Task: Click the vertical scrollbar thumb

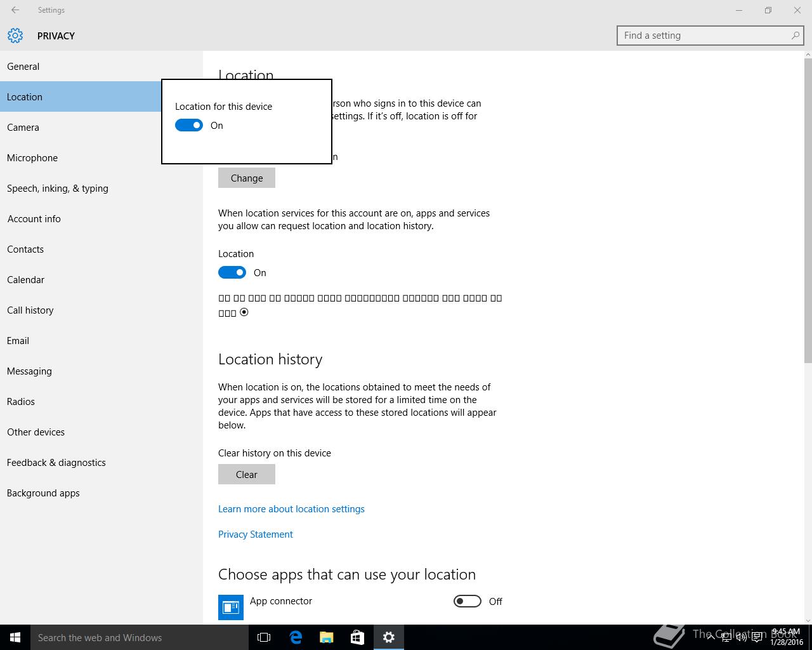Action: (808, 211)
